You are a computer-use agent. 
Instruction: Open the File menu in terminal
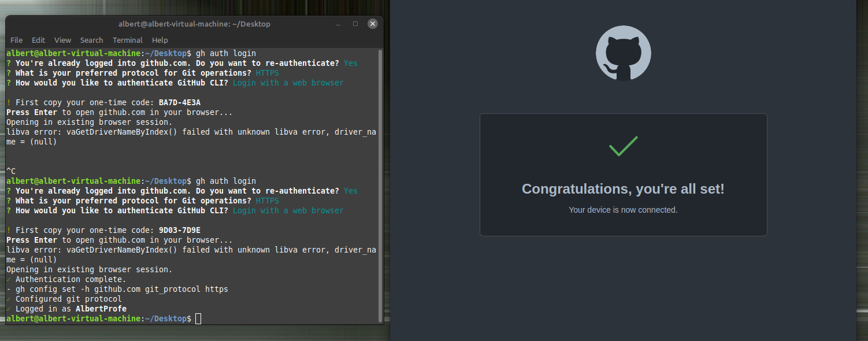16,40
